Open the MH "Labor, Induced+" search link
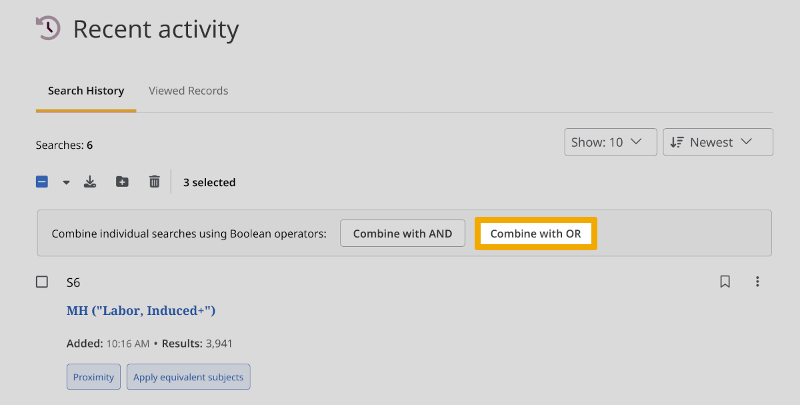 pos(141,311)
